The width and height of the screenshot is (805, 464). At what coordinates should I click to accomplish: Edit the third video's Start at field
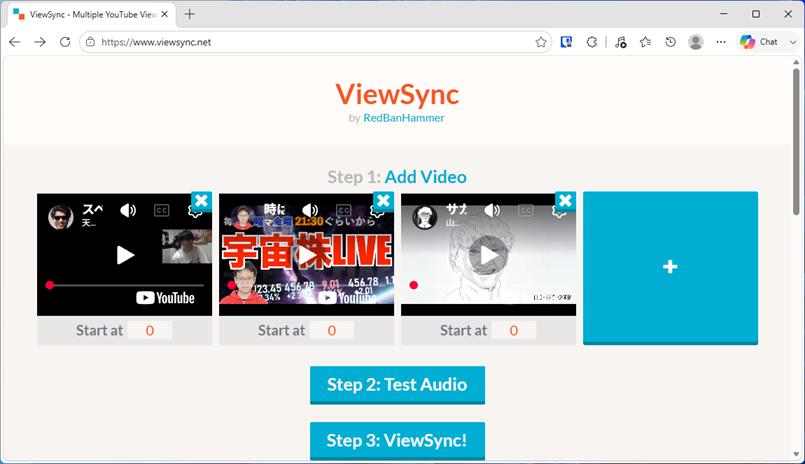(x=514, y=330)
